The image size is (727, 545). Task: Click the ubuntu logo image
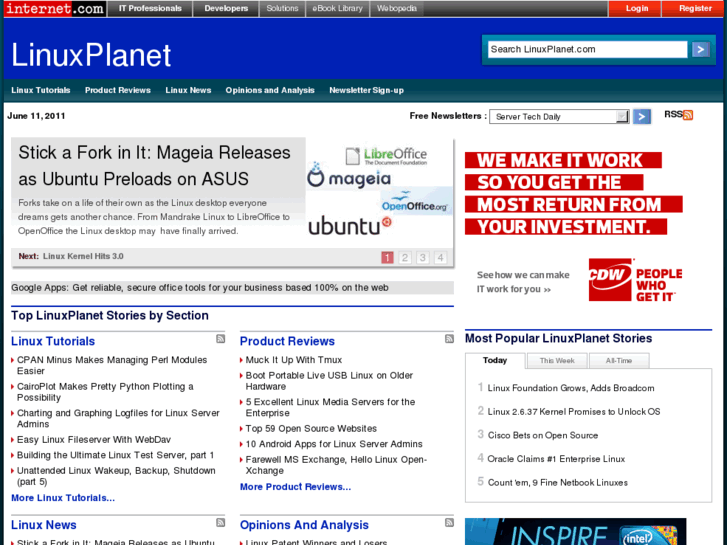(350, 226)
